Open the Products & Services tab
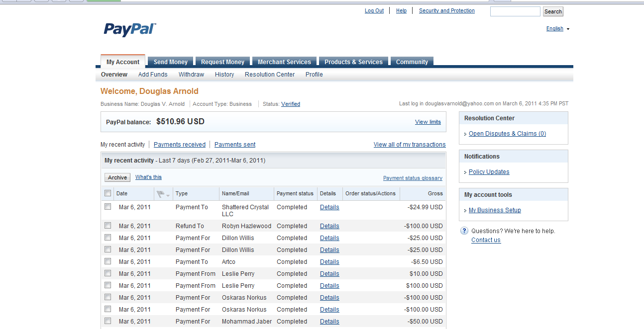This screenshot has height=329, width=644. pos(353,62)
